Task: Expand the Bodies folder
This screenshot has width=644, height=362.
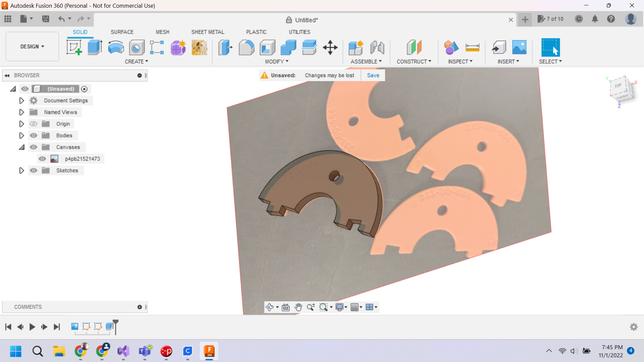Action: (21, 135)
